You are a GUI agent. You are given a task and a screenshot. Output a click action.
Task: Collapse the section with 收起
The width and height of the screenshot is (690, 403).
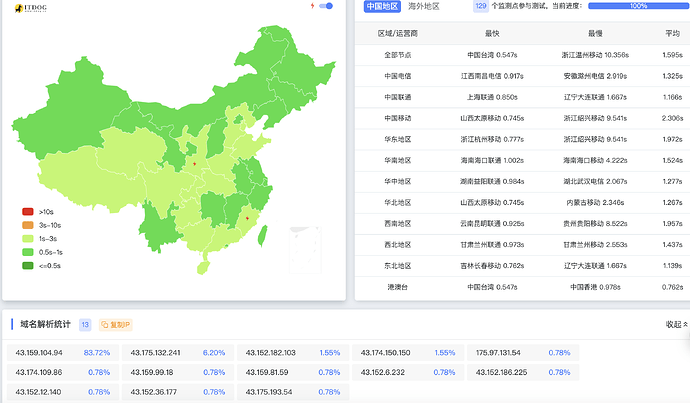(x=676, y=324)
